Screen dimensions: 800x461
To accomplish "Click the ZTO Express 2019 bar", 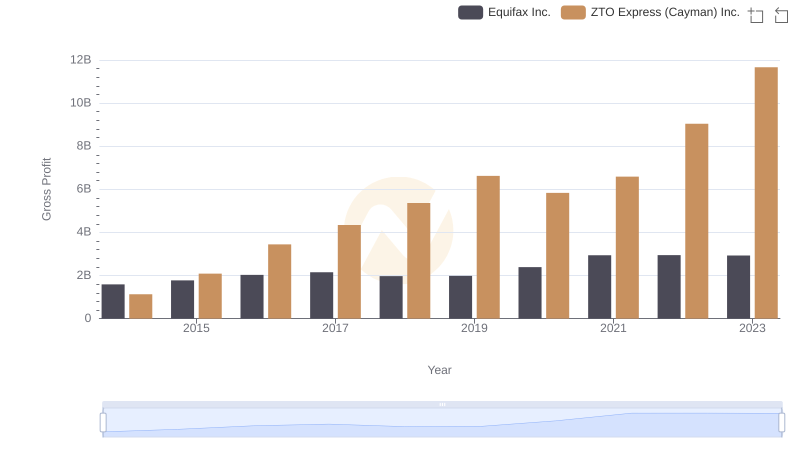I will pos(488,247).
